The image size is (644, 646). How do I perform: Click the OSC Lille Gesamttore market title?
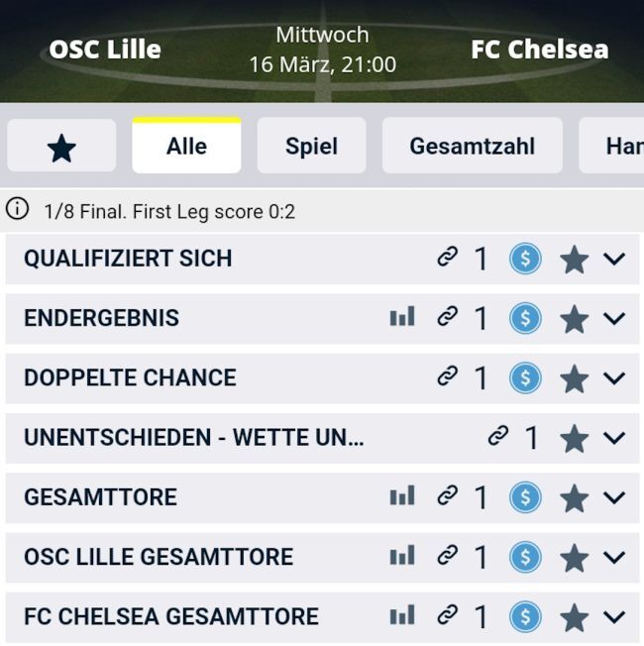coord(159,557)
